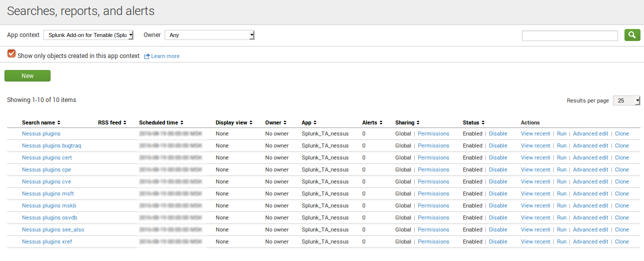Sort by App column header
644x261 pixels.
point(308,122)
